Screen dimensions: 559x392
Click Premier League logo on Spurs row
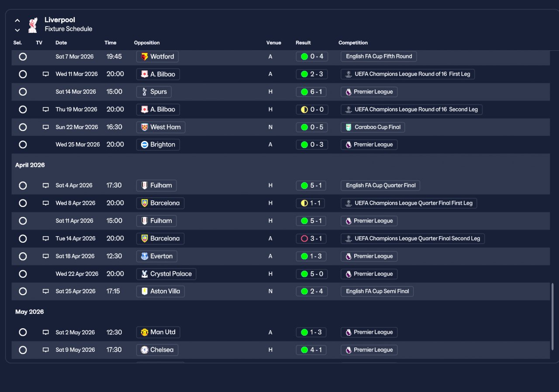point(348,92)
